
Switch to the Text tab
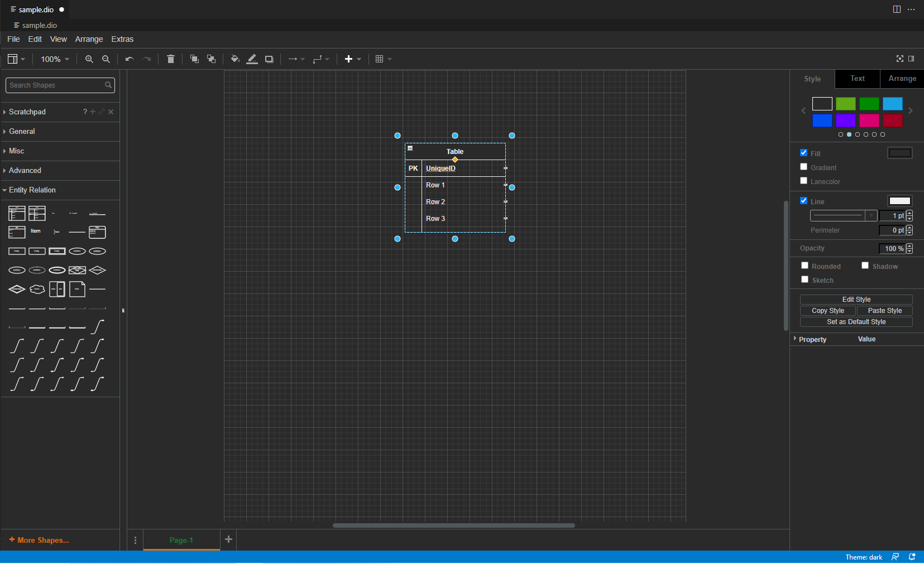click(x=857, y=79)
